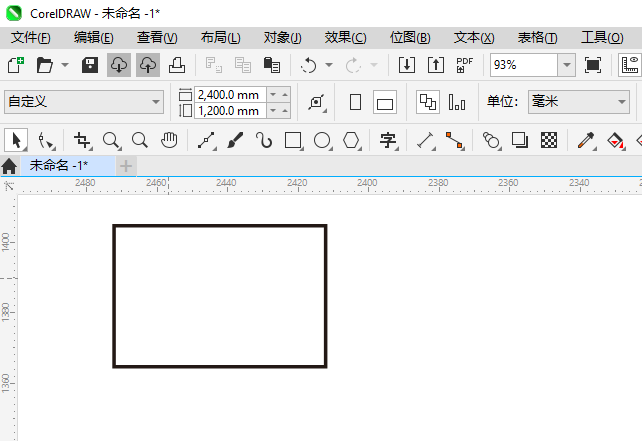Undo the last action
Image resolution: width=642 pixels, height=441 pixels.
[308, 65]
